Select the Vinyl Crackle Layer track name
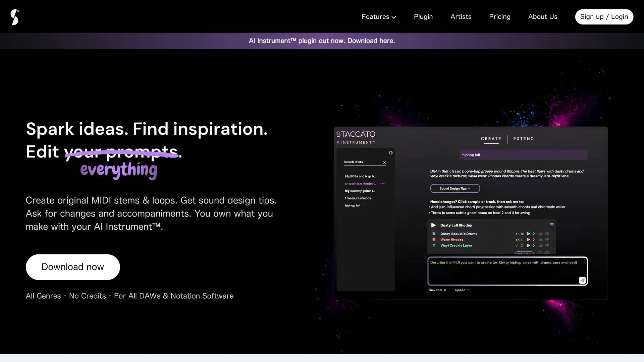644x362 pixels. [456, 246]
